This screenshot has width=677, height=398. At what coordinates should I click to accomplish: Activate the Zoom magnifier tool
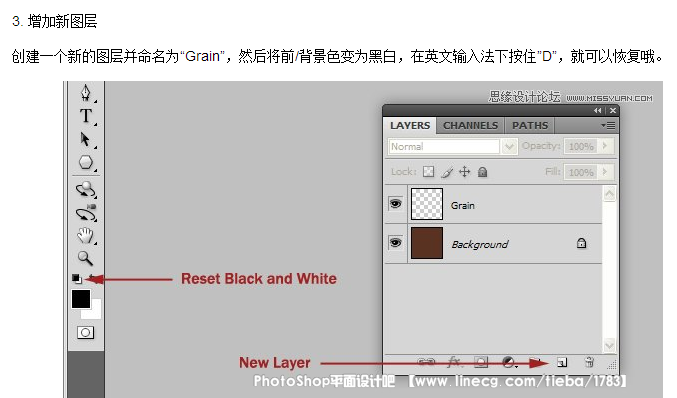tap(85, 258)
